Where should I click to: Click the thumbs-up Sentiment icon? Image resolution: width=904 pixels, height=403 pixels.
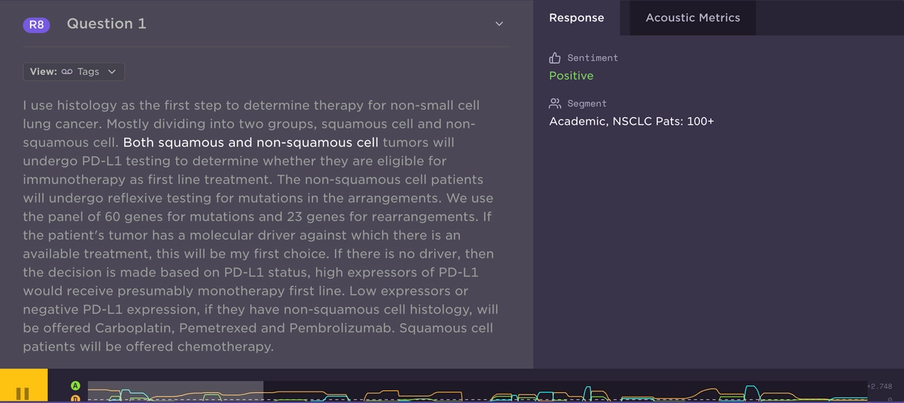(555, 58)
